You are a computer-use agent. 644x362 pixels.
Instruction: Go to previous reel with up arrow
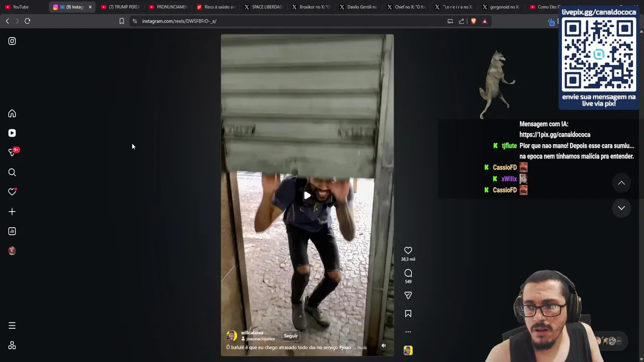click(x=621, y=183)
